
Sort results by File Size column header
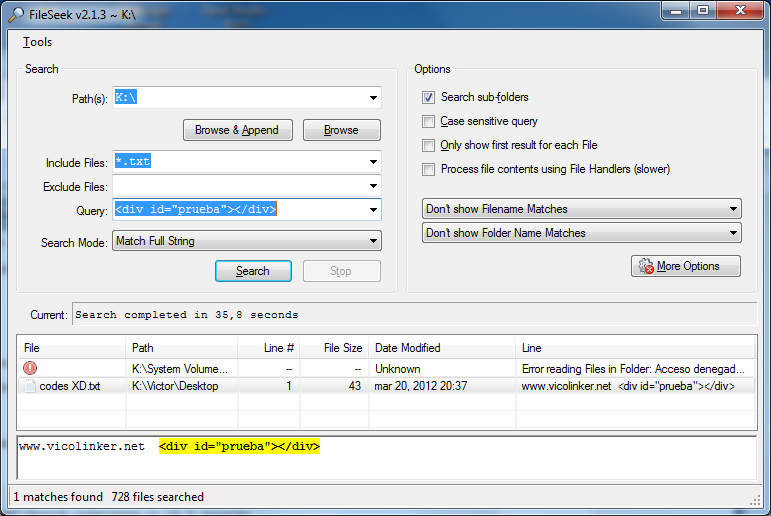pyautogui.click(x=334, y=348)
